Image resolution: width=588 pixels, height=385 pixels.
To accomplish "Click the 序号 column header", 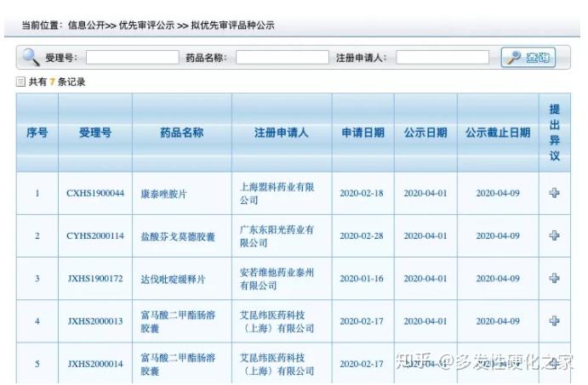I will [x=37, y=133].
